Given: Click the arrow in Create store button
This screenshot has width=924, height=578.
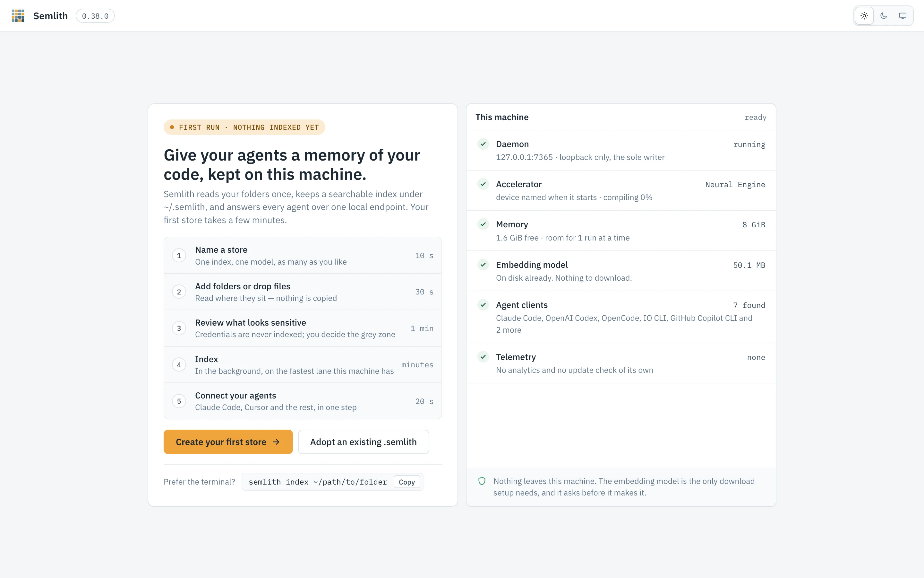Looking at the screenshot, I should click(x=276, y=442).
